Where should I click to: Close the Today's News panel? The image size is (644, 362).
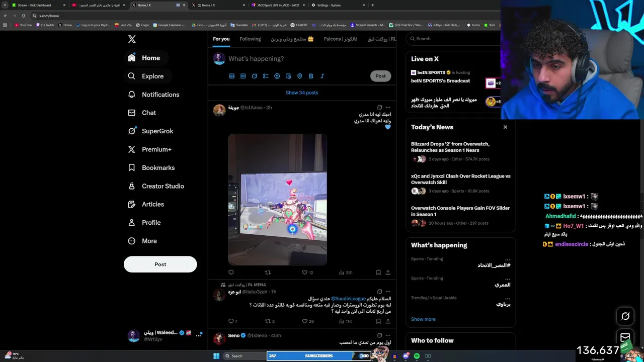[505, 127]
